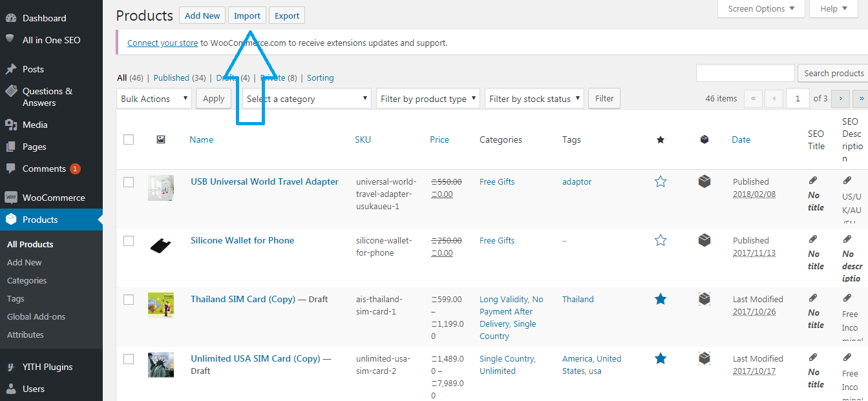This screenshot has width=868, height=401.
Task: Click Search products button
Action: click(x=833, y=73)
